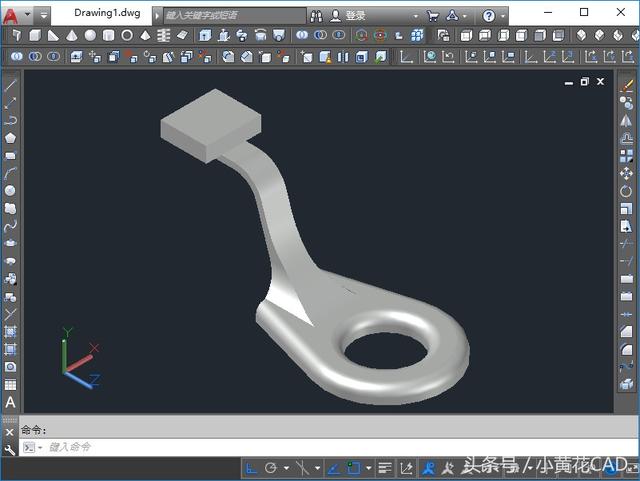Select the Move tool in modify toolbar

[627, 173]
